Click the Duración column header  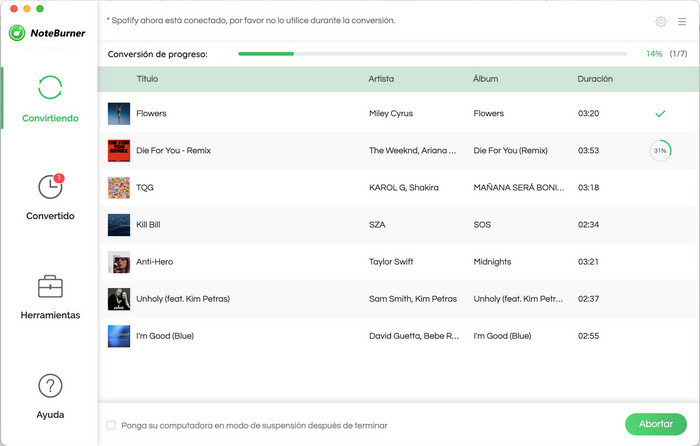(595, 79)
